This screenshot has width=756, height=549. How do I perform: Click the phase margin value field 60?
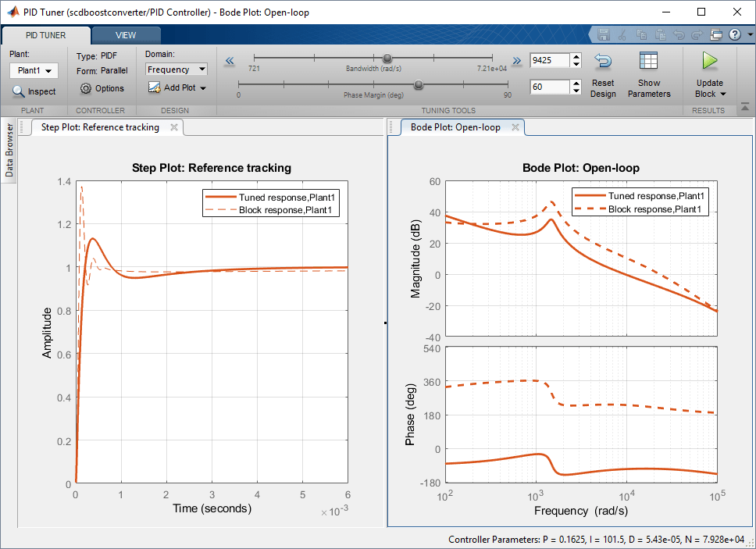pos(550,87)
